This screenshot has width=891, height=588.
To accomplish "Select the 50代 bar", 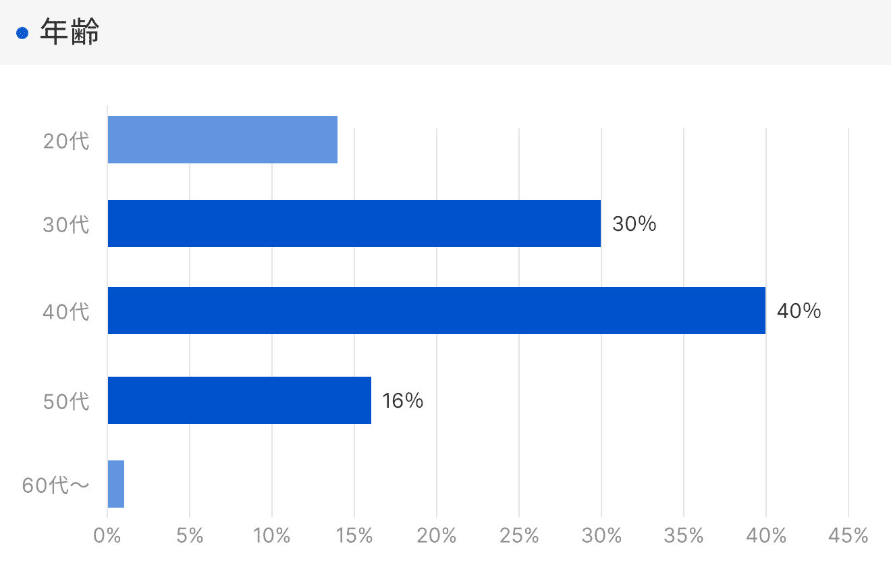I will point(239,400).
